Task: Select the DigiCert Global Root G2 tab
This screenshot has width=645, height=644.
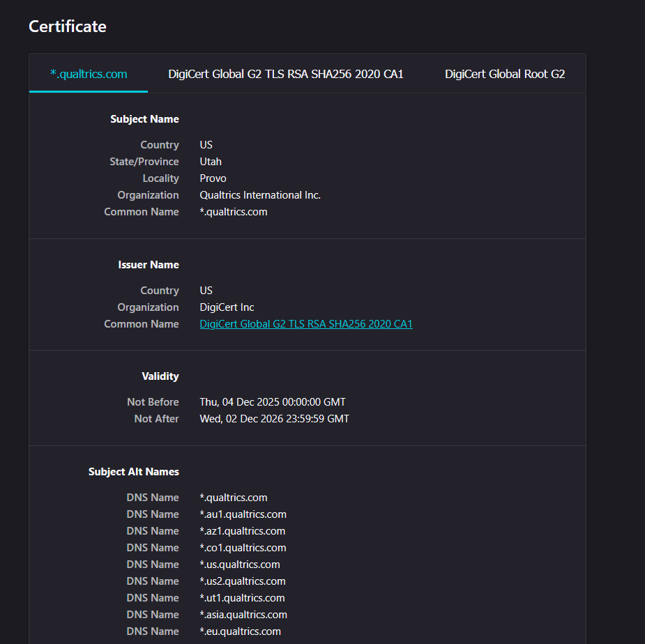Action: [x=505, y=74]
